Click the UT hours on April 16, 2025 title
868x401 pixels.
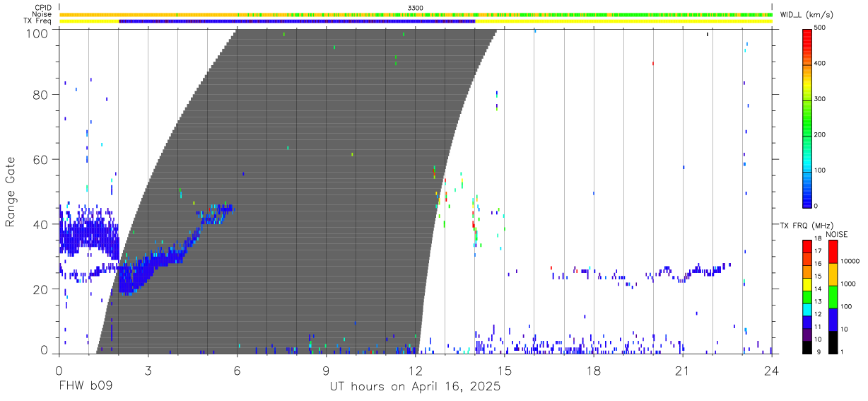click(415, 387)
